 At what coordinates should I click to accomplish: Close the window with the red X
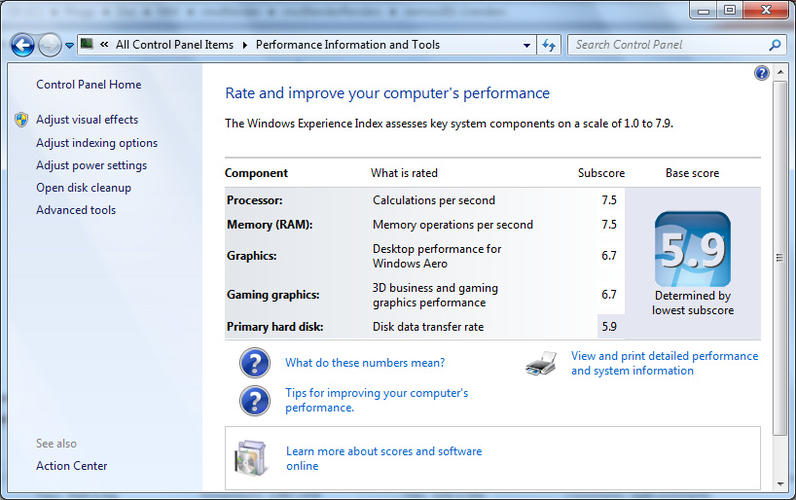766,10
